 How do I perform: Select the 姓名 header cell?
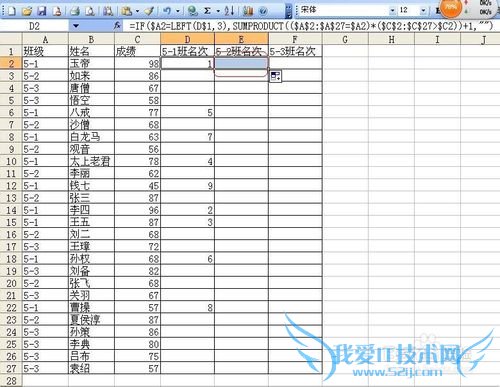pyautogui.click(x=91, y=51)
